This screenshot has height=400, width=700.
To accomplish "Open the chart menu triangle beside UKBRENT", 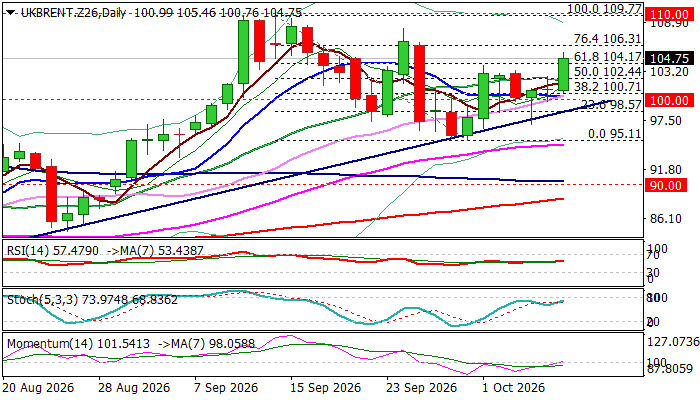I will [9, 12].
